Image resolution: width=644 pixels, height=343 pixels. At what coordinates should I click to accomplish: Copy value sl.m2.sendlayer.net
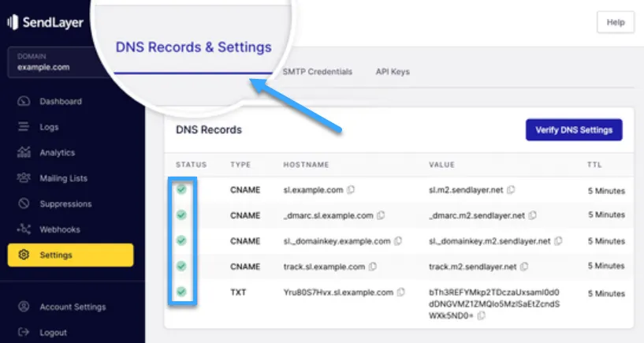(x=511, y=190)
